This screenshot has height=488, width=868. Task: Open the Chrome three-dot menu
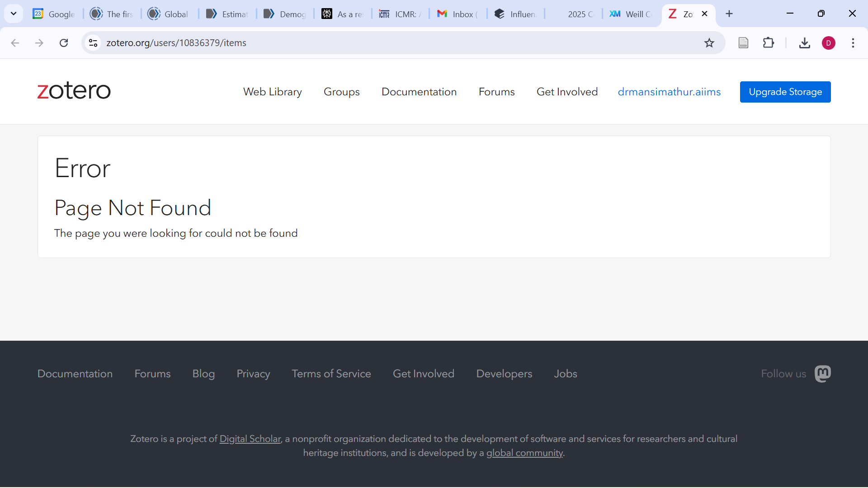[x=853, y=43]
